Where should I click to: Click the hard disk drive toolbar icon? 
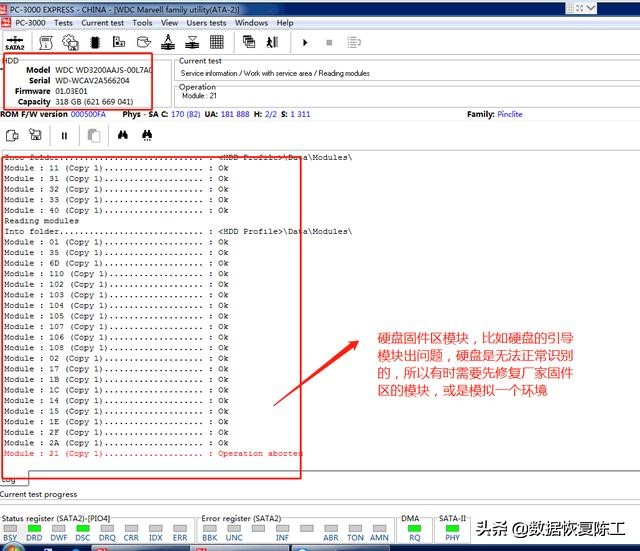(x=144, y=42)
